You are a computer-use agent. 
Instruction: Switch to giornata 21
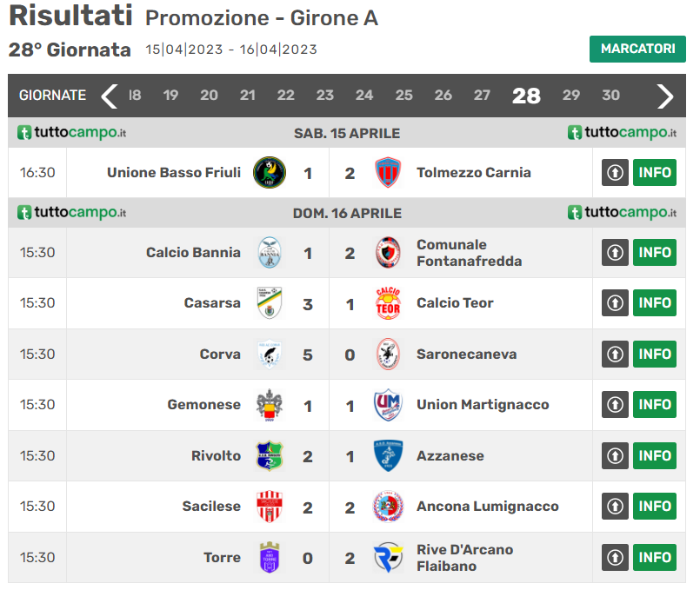pos(248,96)
